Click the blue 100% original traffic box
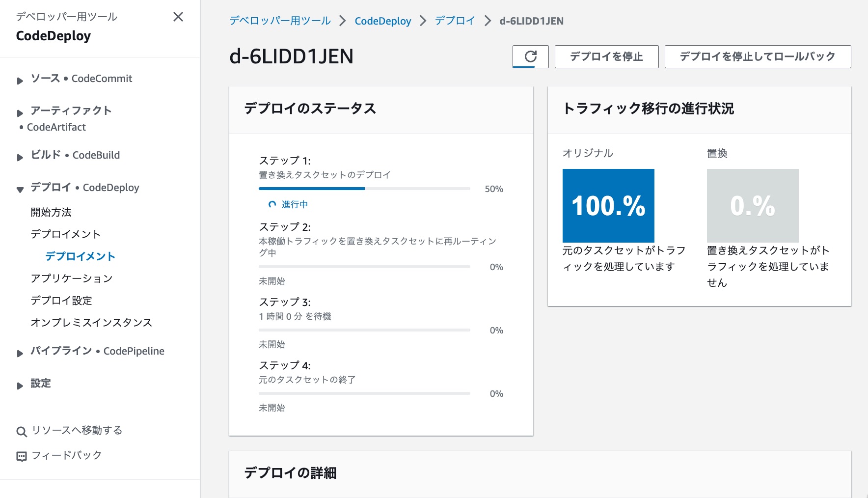 (x=608, y=205)
